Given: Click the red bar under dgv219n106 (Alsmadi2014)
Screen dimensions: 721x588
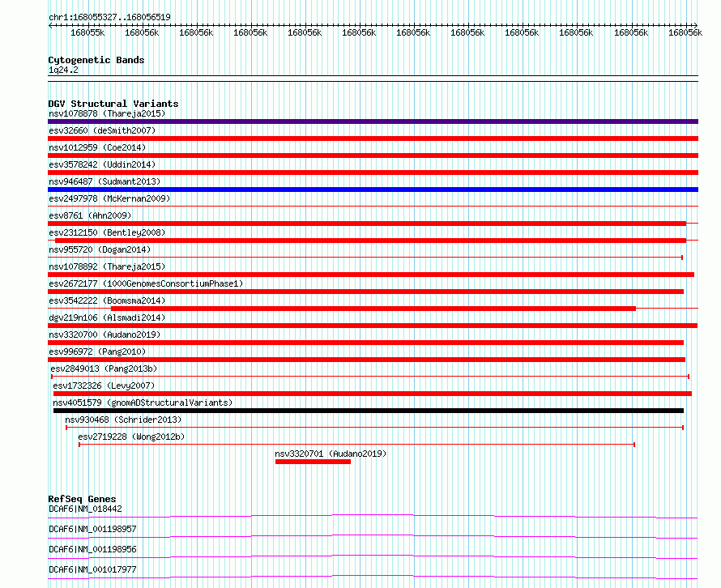Looking at the screenshot, I should tap(373, 326).
